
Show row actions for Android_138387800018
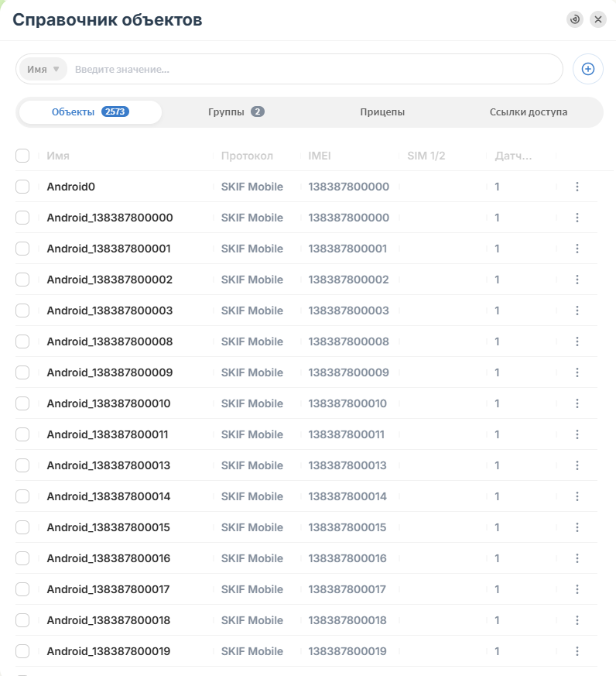click(577, 620)
